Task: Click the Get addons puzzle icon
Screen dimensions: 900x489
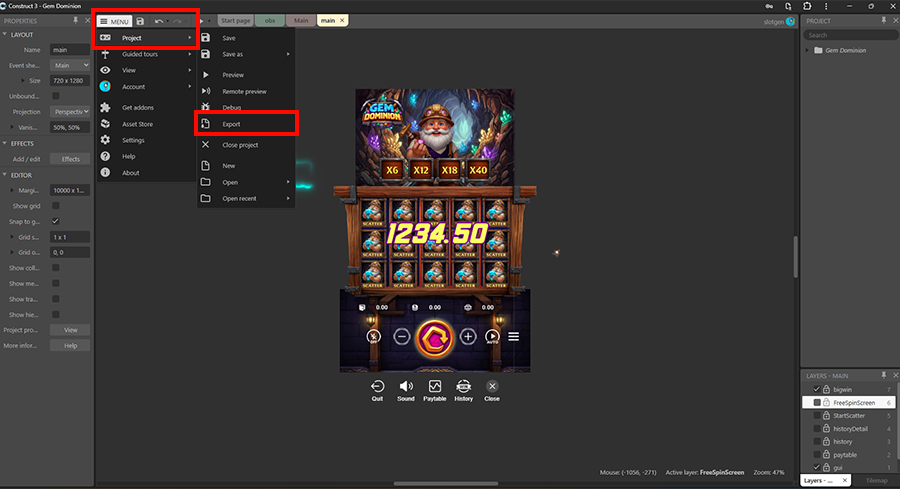Action: (x=105, y=107)
